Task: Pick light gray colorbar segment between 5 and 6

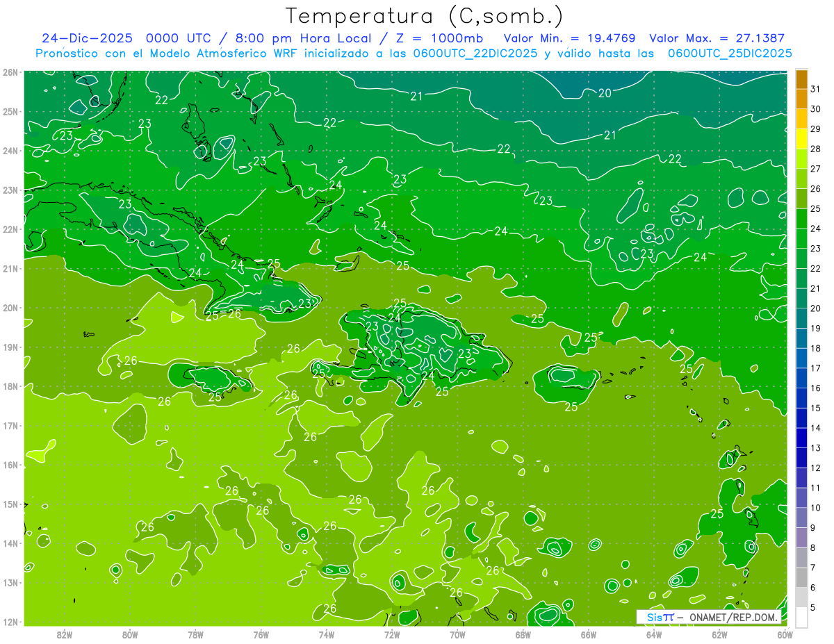Action: coord(802,597)
